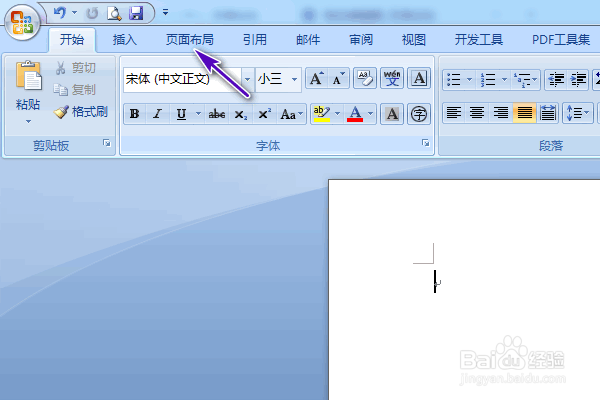Open the Office button menu

pos(22,23)
